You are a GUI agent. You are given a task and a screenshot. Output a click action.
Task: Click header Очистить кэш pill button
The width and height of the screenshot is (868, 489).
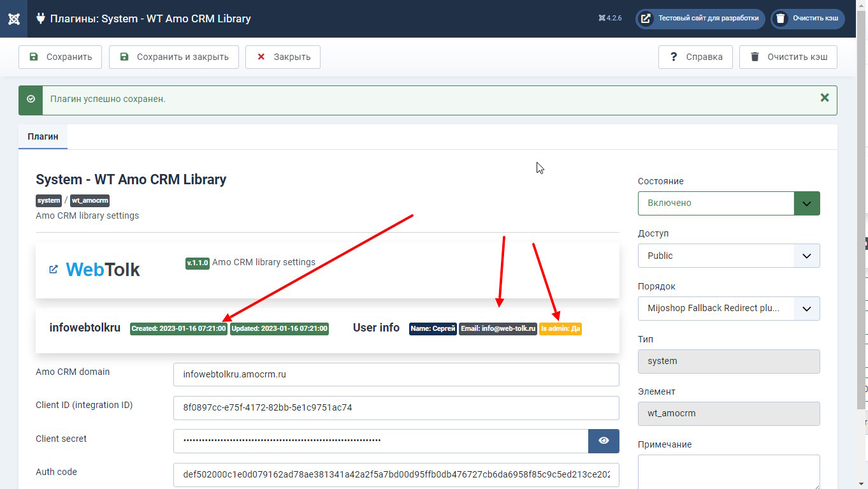pyautogui.click(x=807, y=18)
